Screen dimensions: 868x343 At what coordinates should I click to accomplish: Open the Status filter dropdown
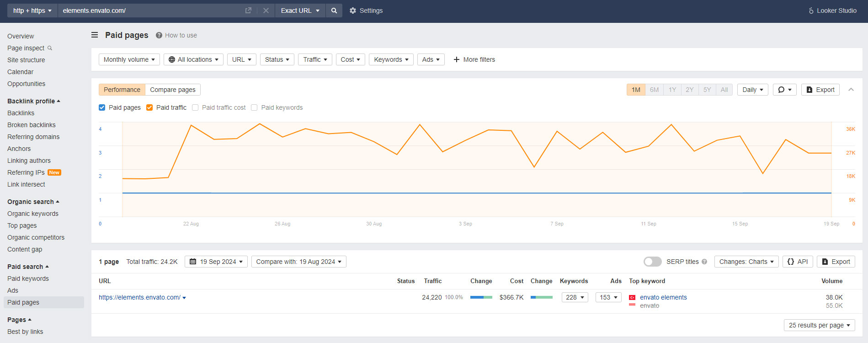pos(277,59)
